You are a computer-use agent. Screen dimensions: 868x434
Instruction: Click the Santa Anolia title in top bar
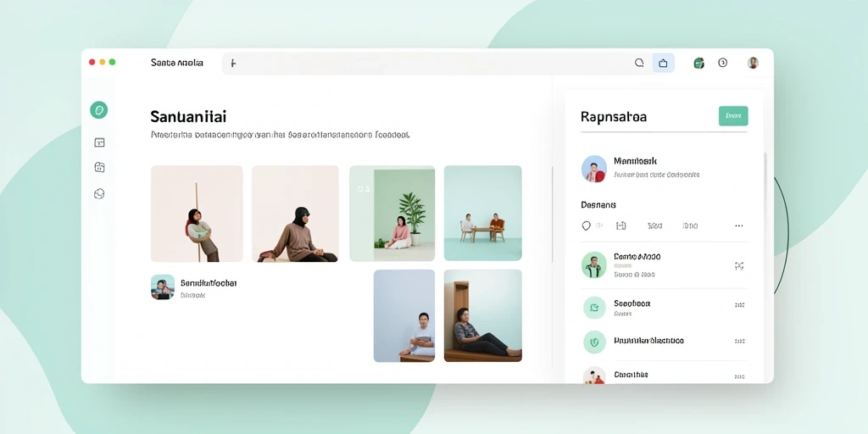176,63
